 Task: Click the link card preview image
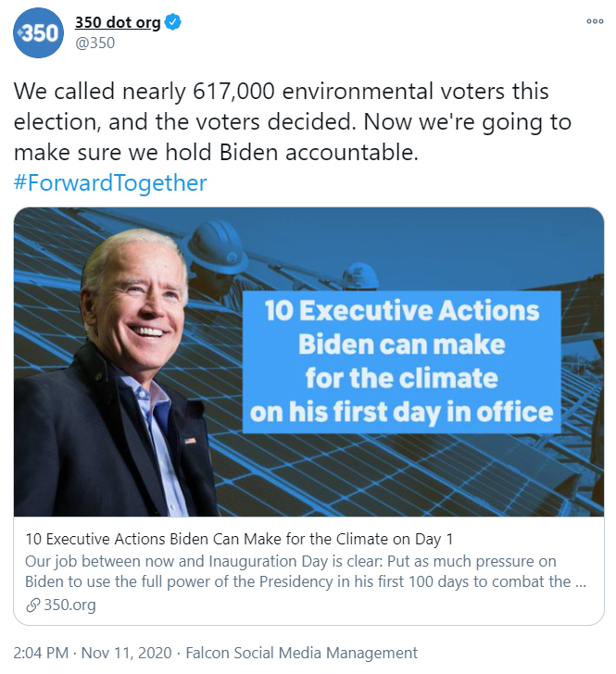(309, 361)
